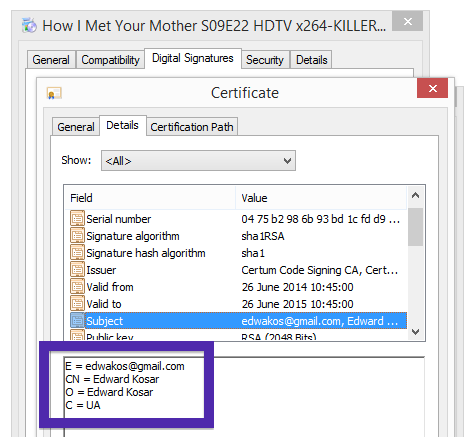The width and height of the screenshot is (469, 437).
Task: Click the Value column header
Action: coord(321,198)
